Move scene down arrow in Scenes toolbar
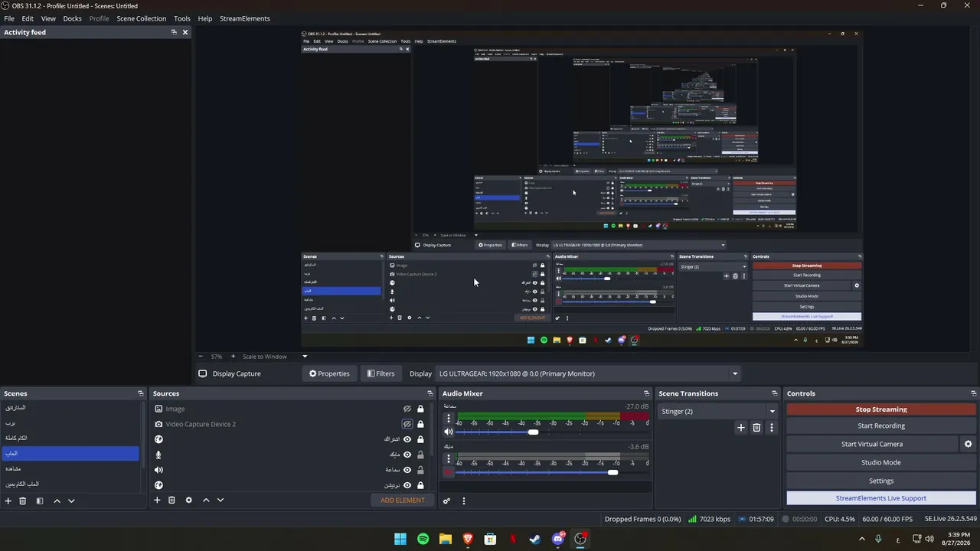The image size is (980, 551). pos(71,500)
